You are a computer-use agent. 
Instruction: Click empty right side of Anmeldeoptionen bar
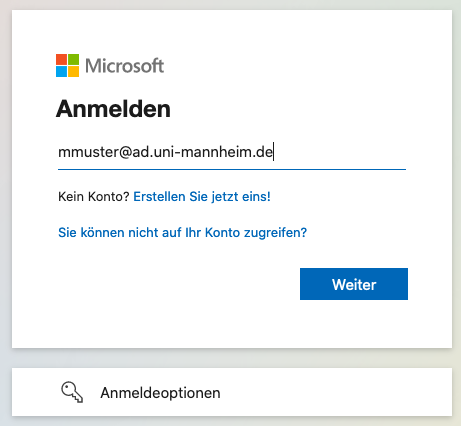[337, 392]
